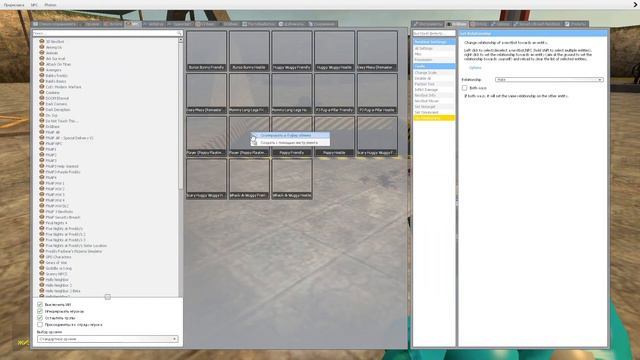Spawn the Huggy Wuggy Friendly NPC
Viewport: 640px width, 360px height.
click(292, 51)
